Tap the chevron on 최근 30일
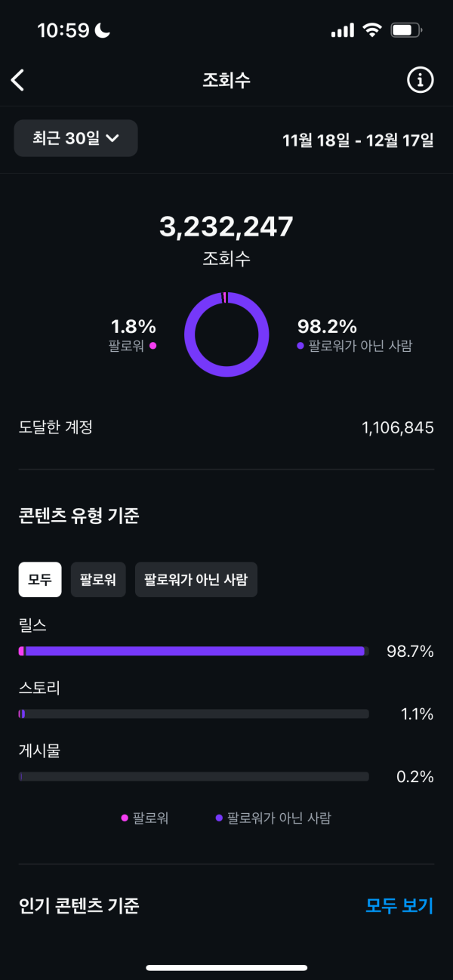The height and width of the screenshot is (980, 453). point(113,138)
